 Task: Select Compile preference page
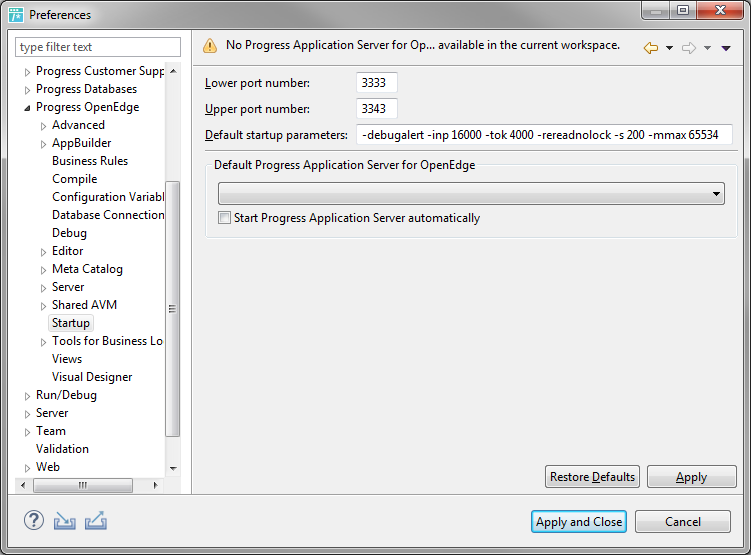(75, 179)
